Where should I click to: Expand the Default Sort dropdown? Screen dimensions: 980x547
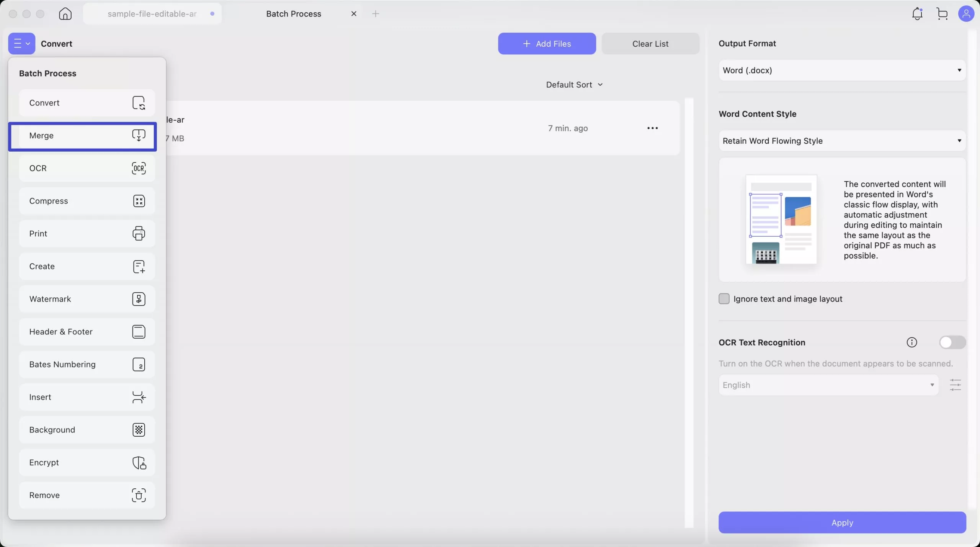(574, 85)
